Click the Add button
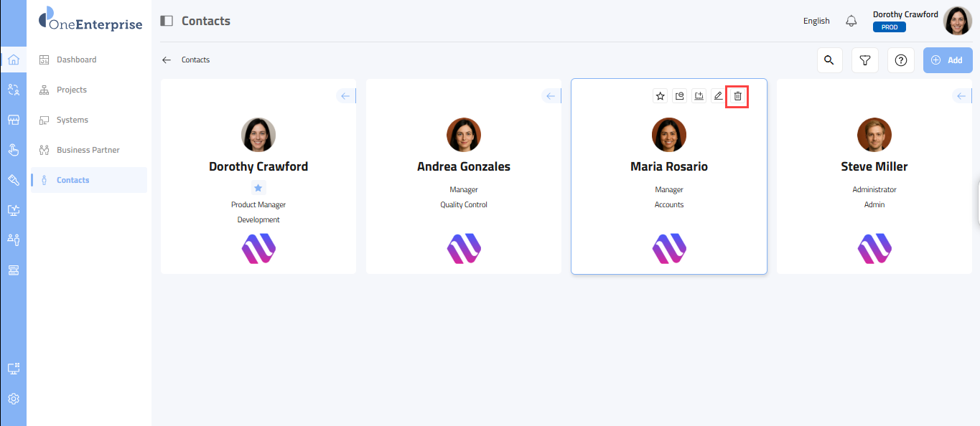980x426 pixels. (x=947, y=60)
